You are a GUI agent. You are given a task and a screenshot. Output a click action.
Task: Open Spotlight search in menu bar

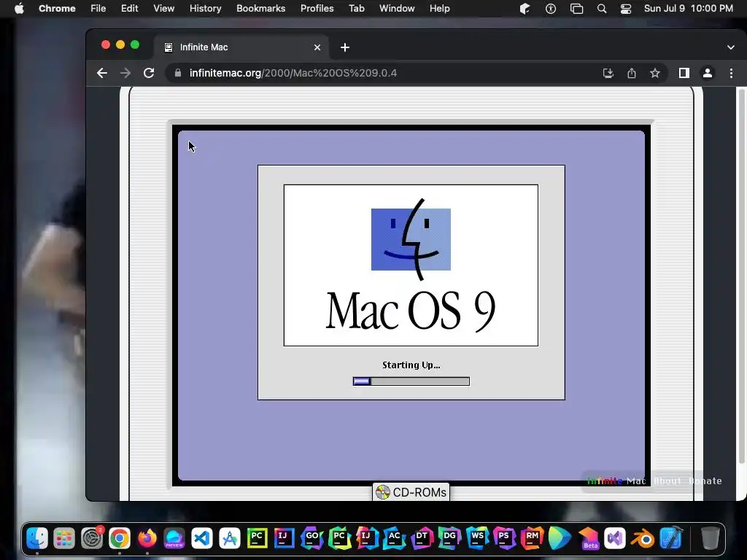602,9
